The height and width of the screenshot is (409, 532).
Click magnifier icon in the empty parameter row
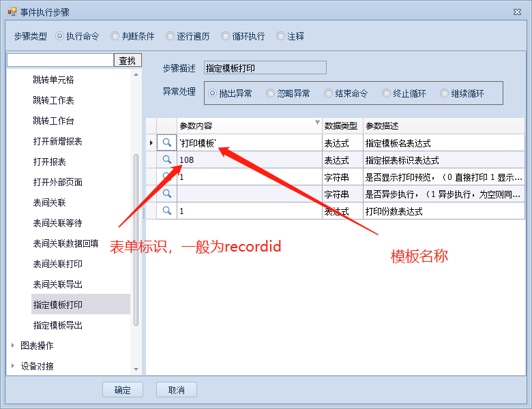pos(166,194)
